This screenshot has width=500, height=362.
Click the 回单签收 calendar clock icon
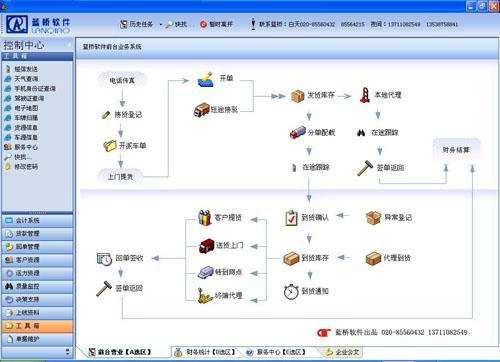[104, 259]
